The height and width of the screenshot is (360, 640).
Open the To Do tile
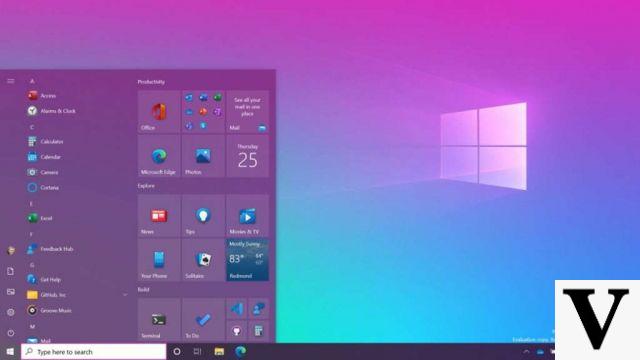pos(203,320)
